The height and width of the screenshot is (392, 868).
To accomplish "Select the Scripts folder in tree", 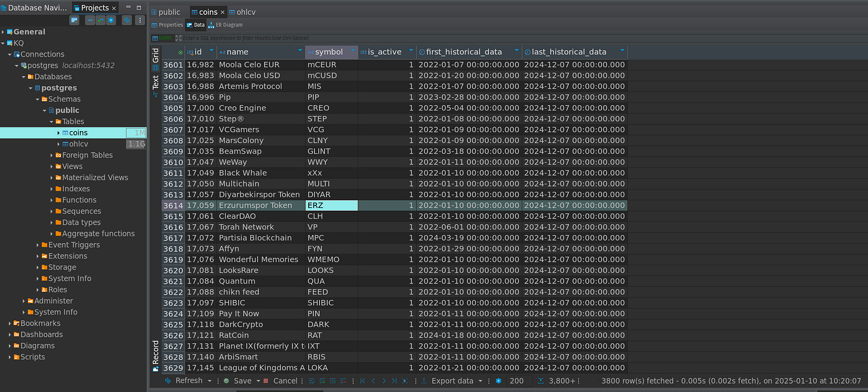I will coord(33,357).
